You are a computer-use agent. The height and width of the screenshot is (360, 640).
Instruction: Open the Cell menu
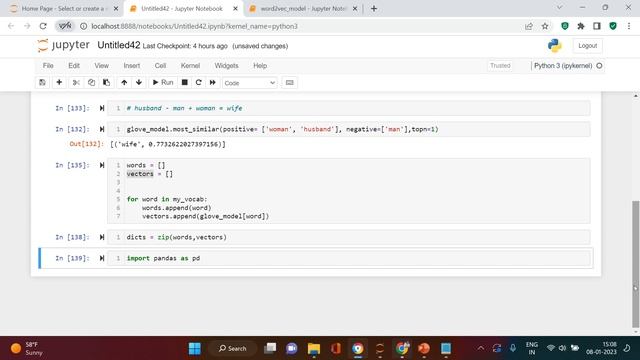tap(160, 66)
